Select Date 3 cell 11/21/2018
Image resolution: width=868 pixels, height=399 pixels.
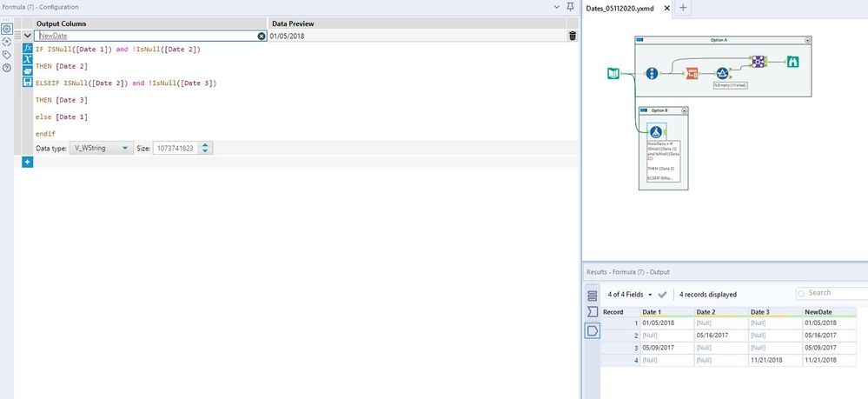[776, 360]
